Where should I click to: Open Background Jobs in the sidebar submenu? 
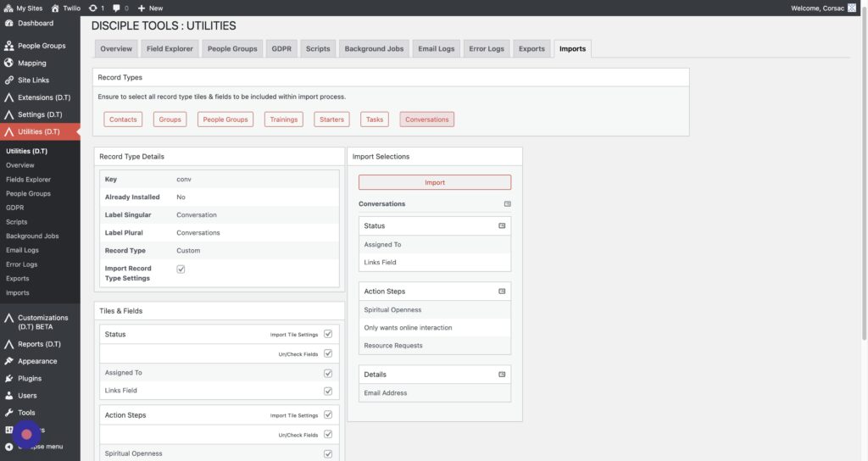32,236
